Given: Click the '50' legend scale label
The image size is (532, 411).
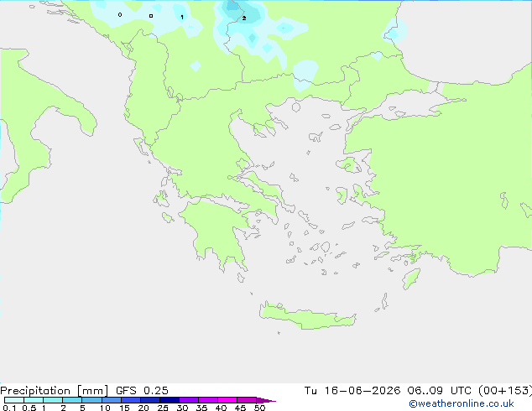Looking at the screenshot, I should (259, 408).
